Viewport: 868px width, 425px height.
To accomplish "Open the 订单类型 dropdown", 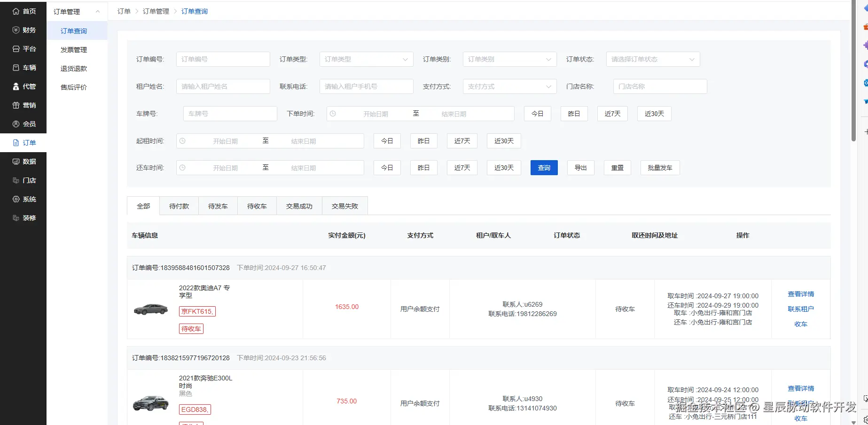I will (366, 59).
